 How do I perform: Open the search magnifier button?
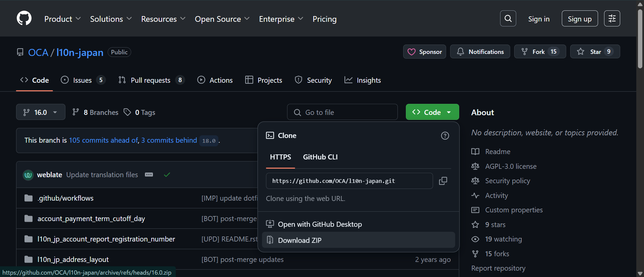pos(508,18)
